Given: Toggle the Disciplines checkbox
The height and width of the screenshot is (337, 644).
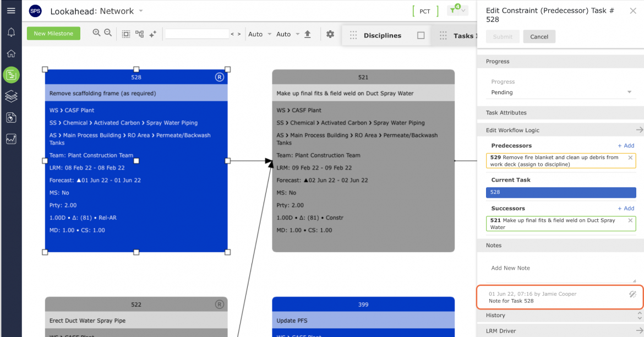Looking at the screenshot, I should pyautogui.click(x=421, y=35).
